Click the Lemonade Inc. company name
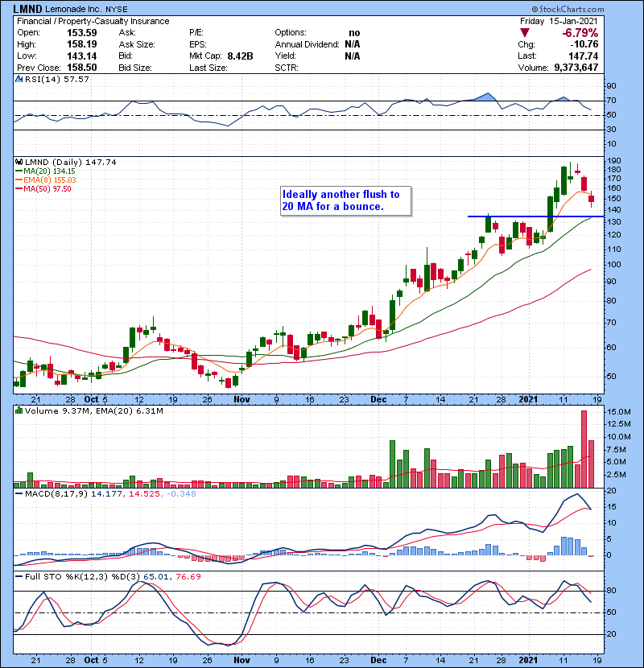 (75, 9)
